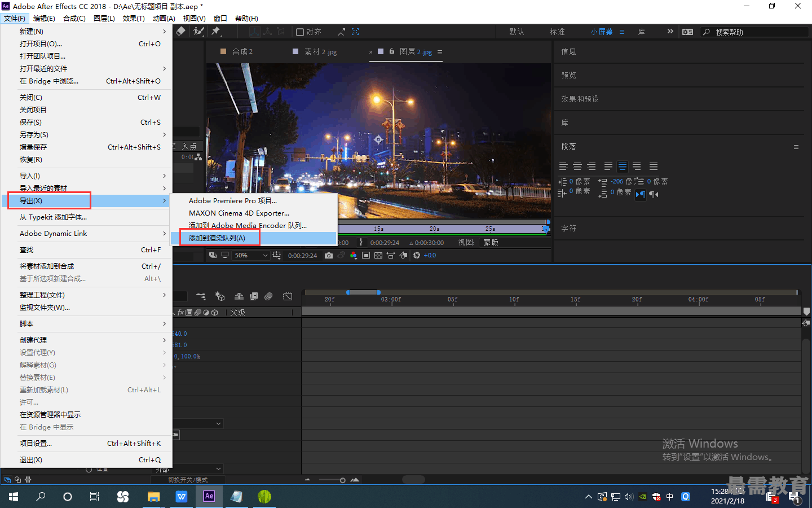Select 导出(X) in the File menu
812x508 pixels.
[x=86, y=201]
